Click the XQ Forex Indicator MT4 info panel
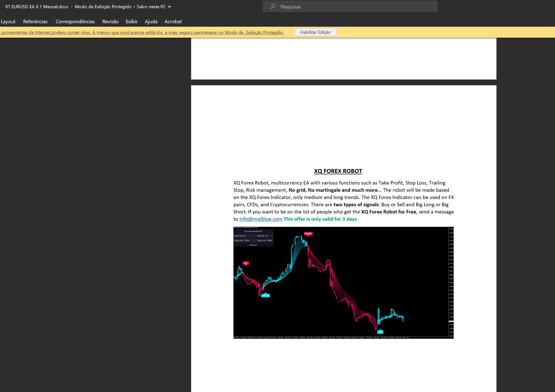The image size is (555, 392). tap(253, 238)
